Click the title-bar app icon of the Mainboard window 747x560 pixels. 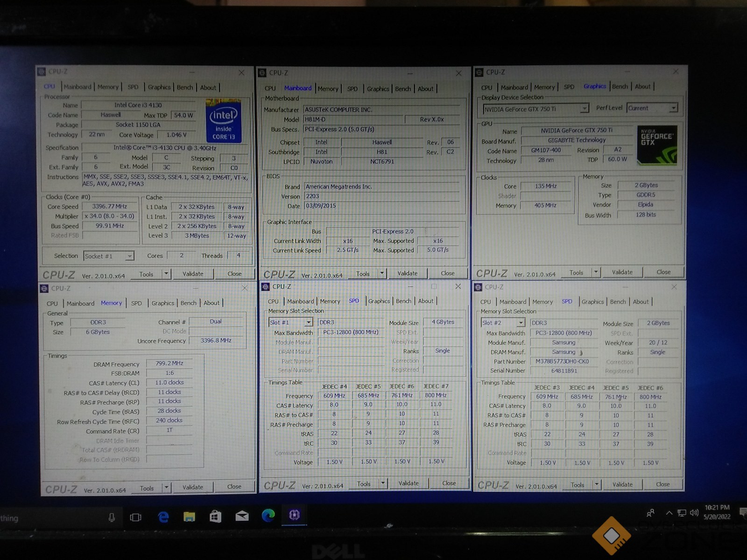262,73
